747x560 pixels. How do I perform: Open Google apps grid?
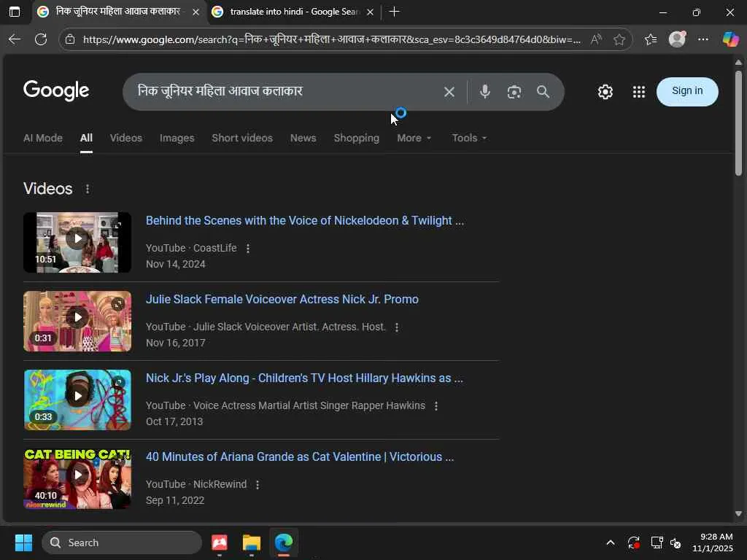(x=639, y=92)
